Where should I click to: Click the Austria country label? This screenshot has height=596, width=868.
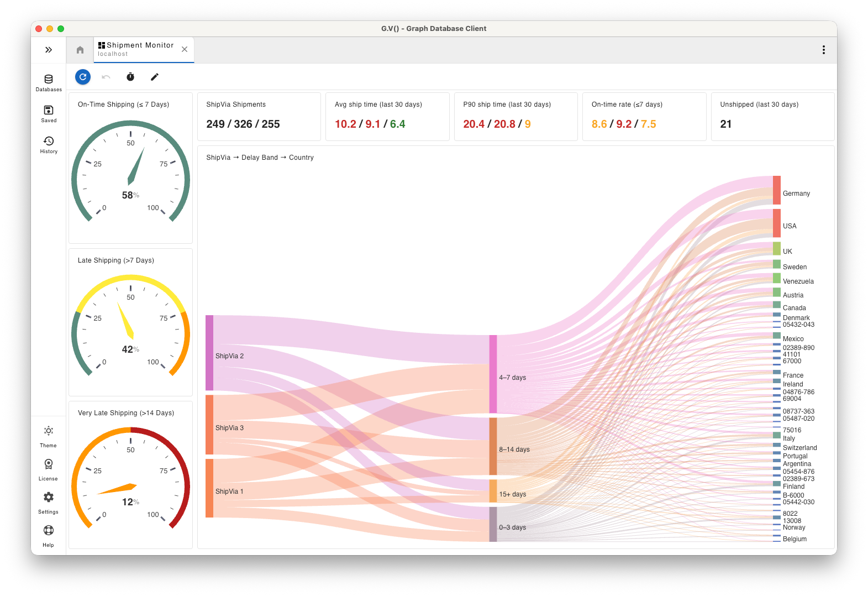[x=793, y=295]
